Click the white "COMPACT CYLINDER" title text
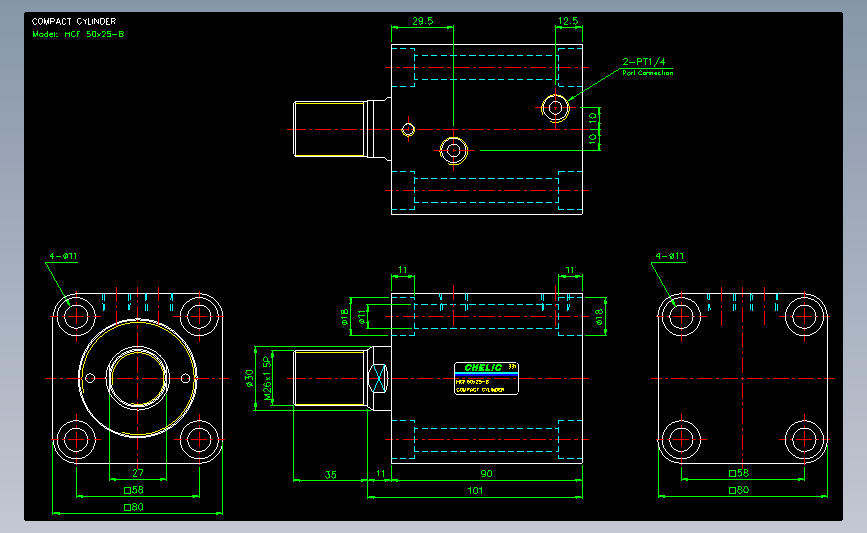Image resolution: width=867 pixels, height=533 pixels. [74, 22]
